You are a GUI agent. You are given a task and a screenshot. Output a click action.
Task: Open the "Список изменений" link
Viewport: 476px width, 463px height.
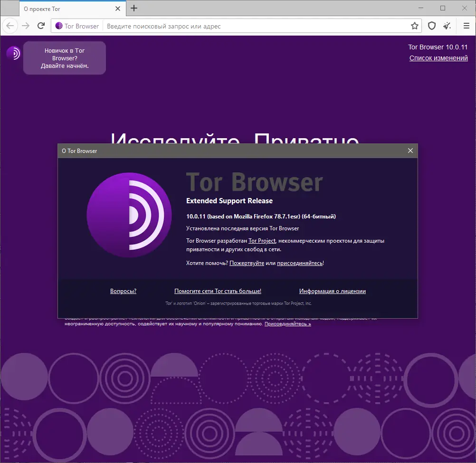pyautogui.click(x=438, y=58)
